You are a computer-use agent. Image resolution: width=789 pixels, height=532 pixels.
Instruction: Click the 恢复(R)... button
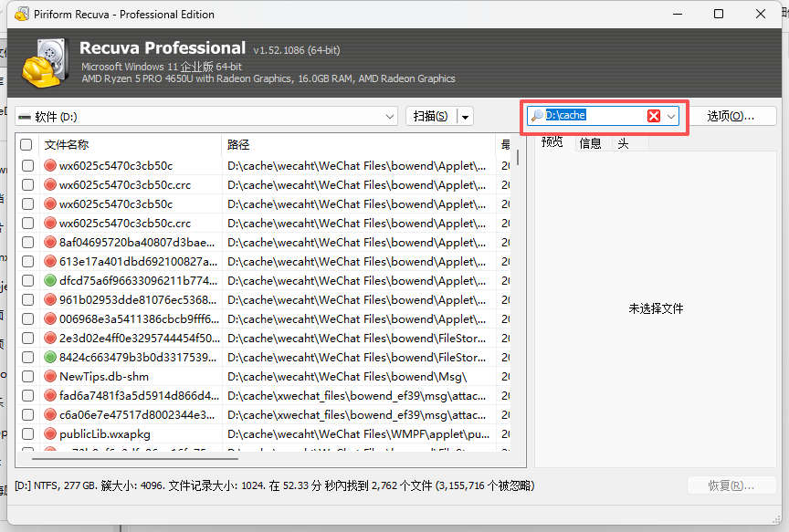(x=731, y=485)
